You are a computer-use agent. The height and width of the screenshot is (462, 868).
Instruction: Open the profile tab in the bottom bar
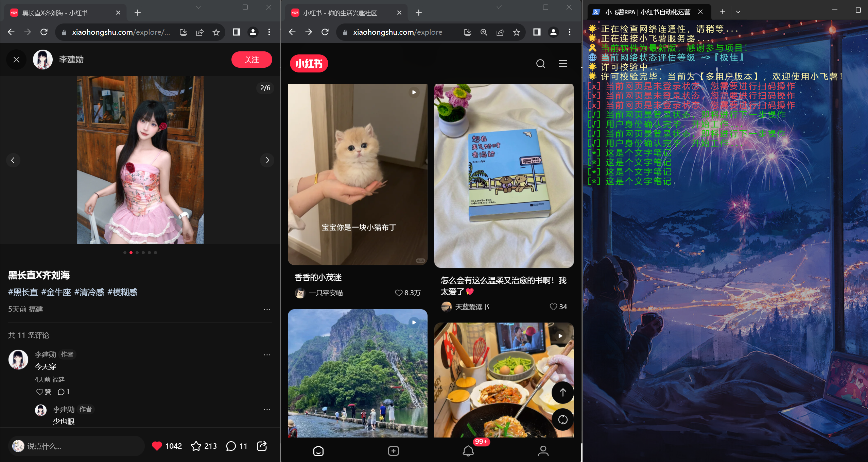[543, 451]
